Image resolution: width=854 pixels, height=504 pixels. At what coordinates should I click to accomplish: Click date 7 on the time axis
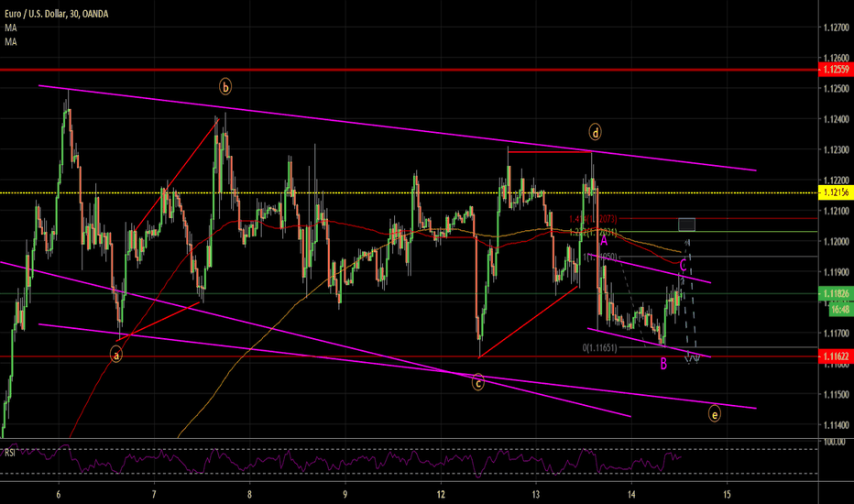(x=154, y=495)
